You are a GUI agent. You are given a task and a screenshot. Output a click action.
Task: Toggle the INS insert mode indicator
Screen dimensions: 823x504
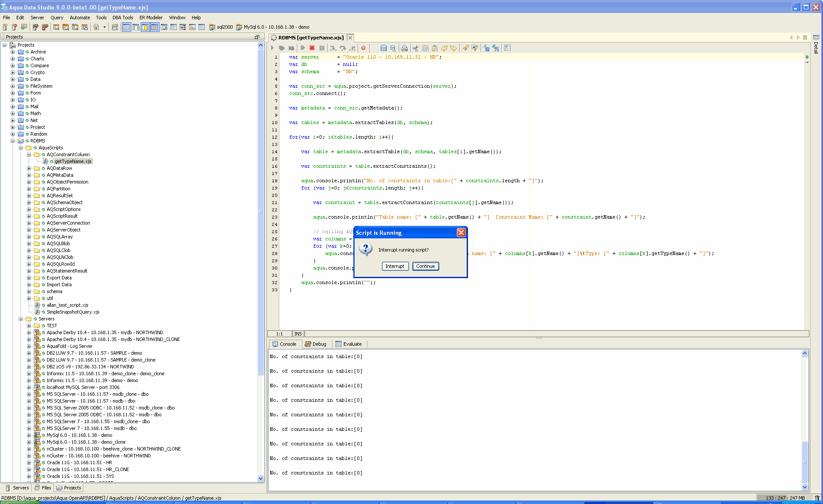298,334
